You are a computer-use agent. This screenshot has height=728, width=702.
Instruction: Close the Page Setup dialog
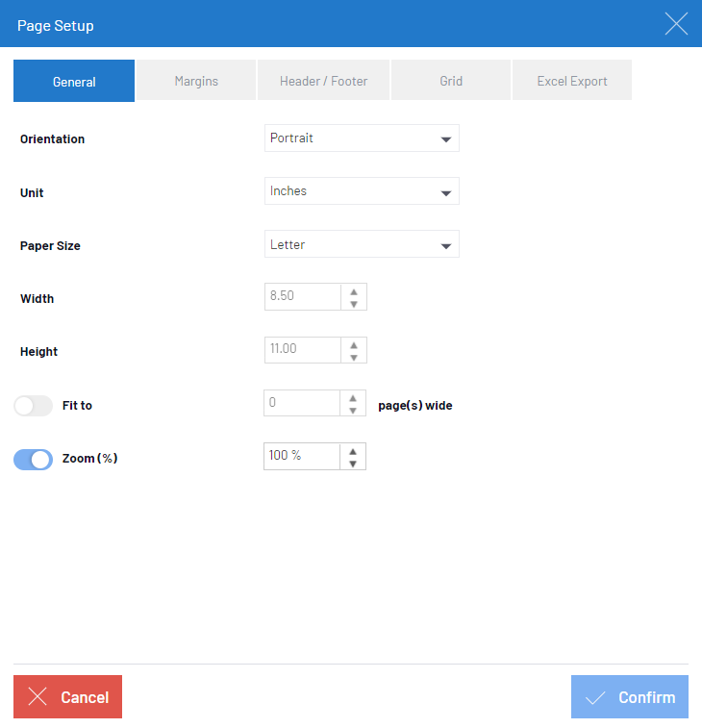676,24
